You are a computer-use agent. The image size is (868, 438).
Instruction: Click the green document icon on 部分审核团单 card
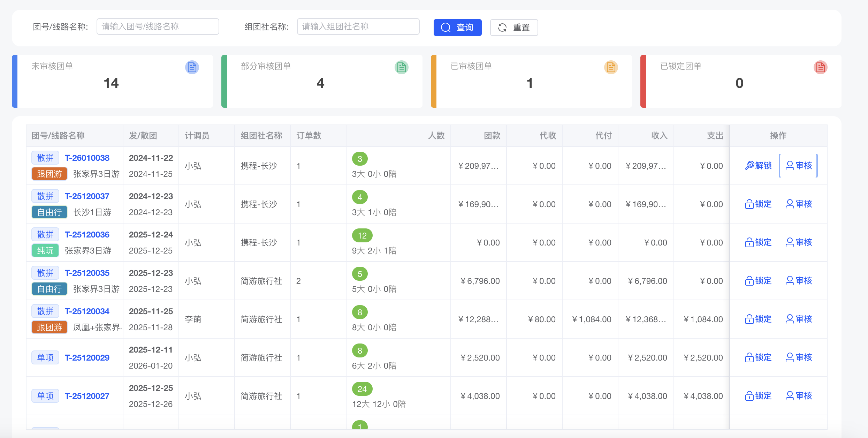tap(401, 67)
